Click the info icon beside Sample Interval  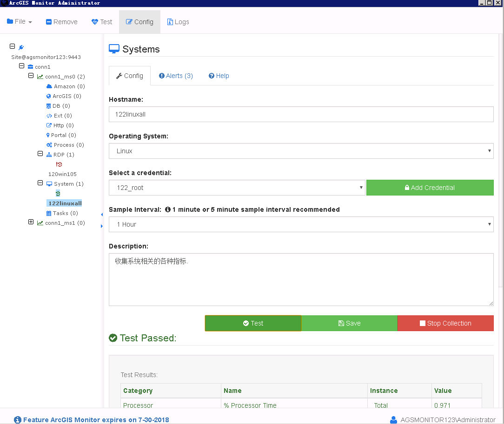[168, 209]
